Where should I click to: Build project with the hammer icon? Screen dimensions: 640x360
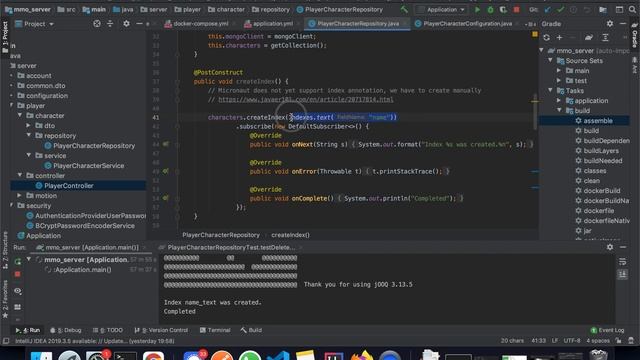pos(404,9)
